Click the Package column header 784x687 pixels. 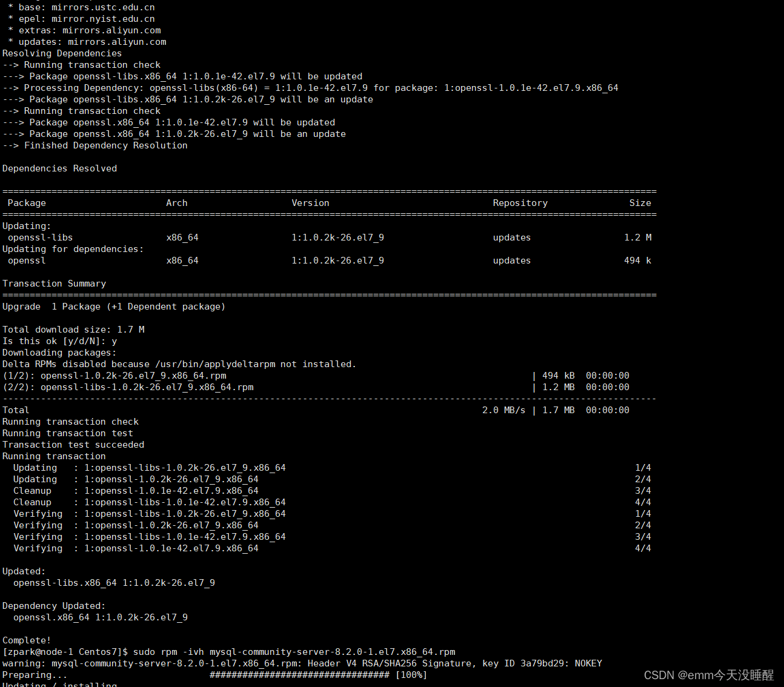[26, 202]
